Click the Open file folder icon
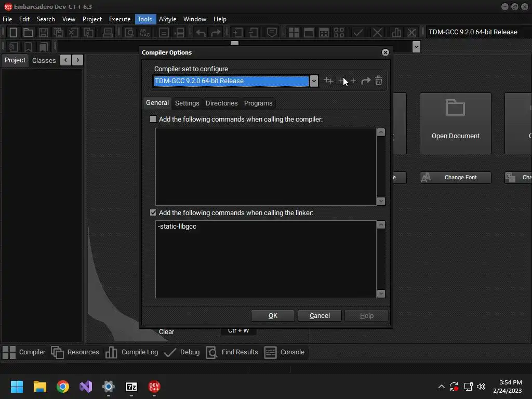Screen dimensions: 532x399 28,33
